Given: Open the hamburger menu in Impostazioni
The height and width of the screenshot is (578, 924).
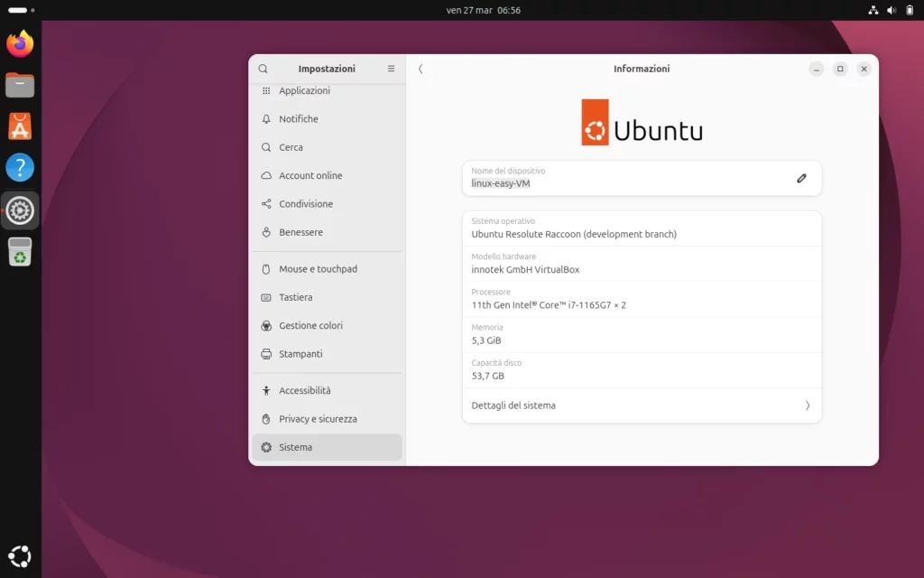Looking at the screenshot, I should [391, 69].
